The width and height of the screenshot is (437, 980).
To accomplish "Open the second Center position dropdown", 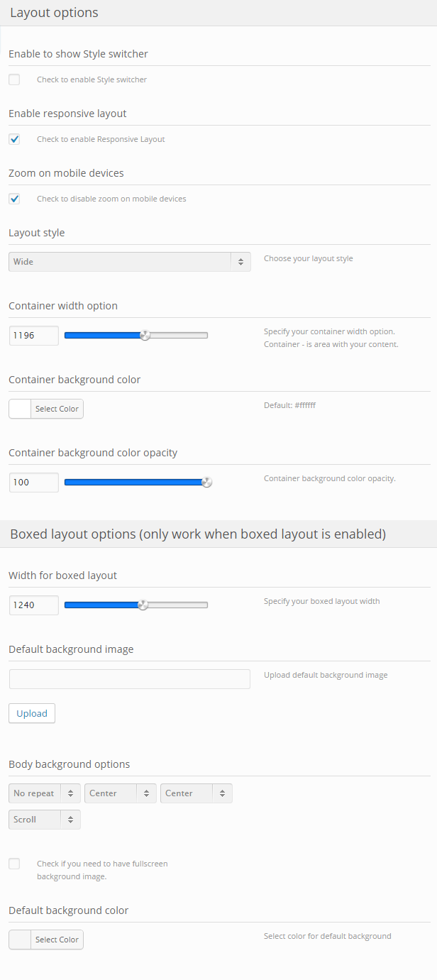I will tap(197, 793).
